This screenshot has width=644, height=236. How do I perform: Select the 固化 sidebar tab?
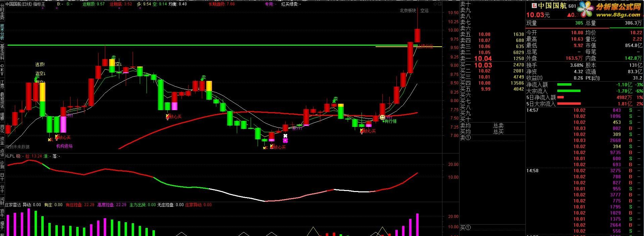pyautogui.click(x=2, y=129)
